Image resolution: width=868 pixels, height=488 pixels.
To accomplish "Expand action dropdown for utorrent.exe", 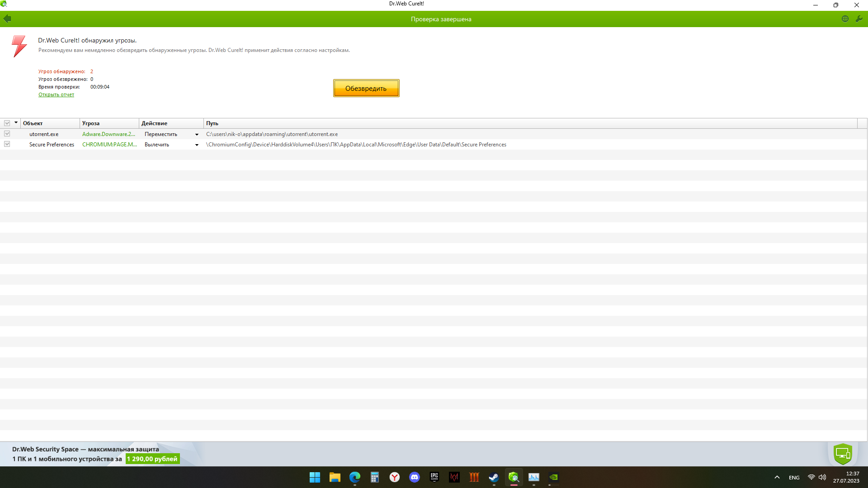I will [197, 135].
